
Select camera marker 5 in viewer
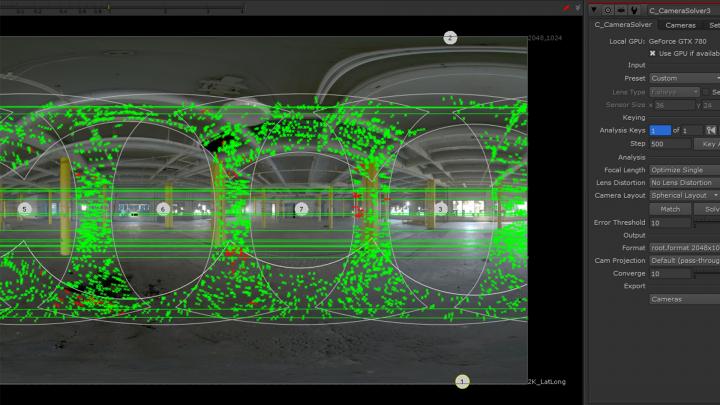[x=25, y=209]
